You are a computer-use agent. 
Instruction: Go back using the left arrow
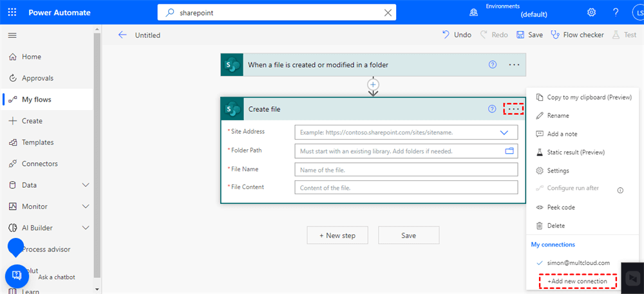point(122,35)
